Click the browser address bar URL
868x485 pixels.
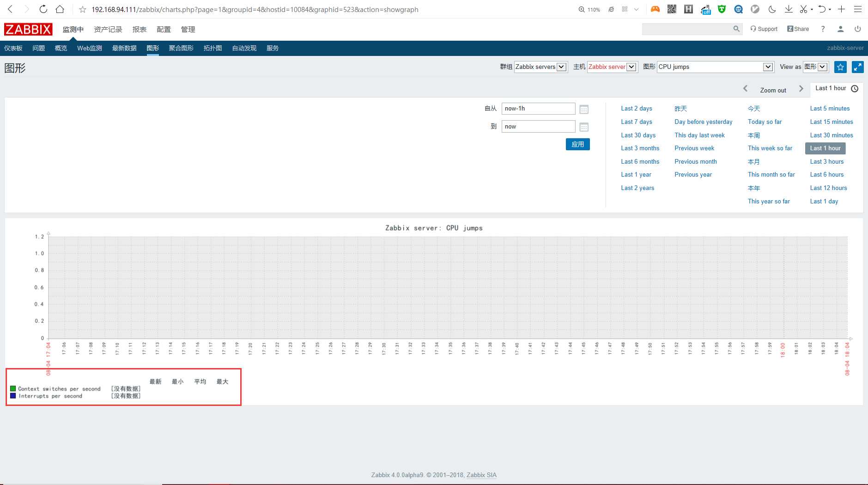(255, 9)
